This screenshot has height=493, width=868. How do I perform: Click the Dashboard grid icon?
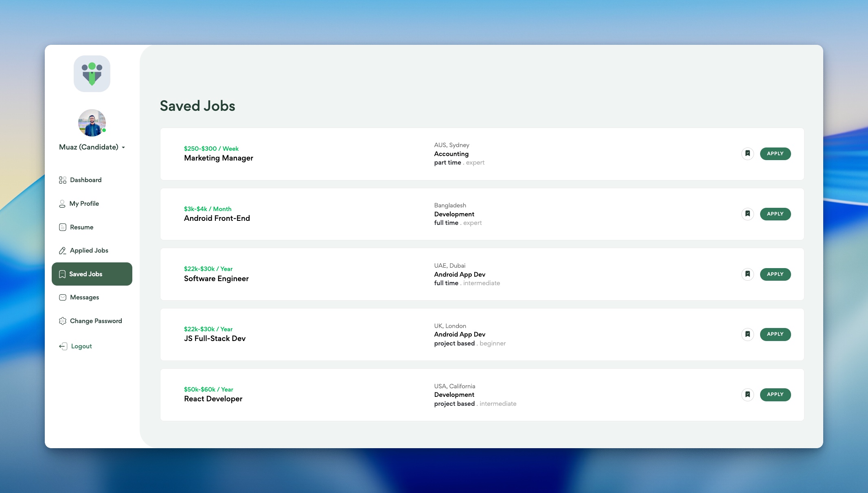(x=63, y=180)
